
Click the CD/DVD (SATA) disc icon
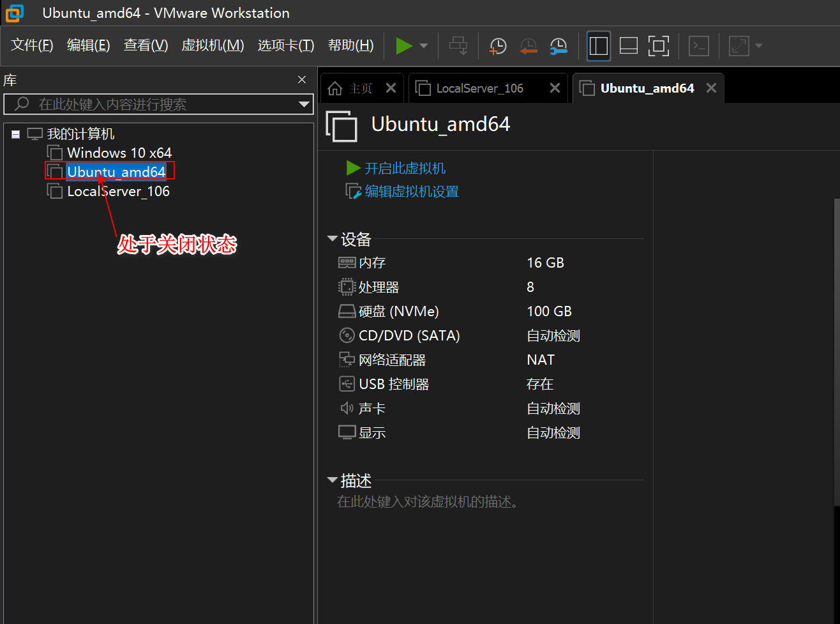tap(347, 335)
